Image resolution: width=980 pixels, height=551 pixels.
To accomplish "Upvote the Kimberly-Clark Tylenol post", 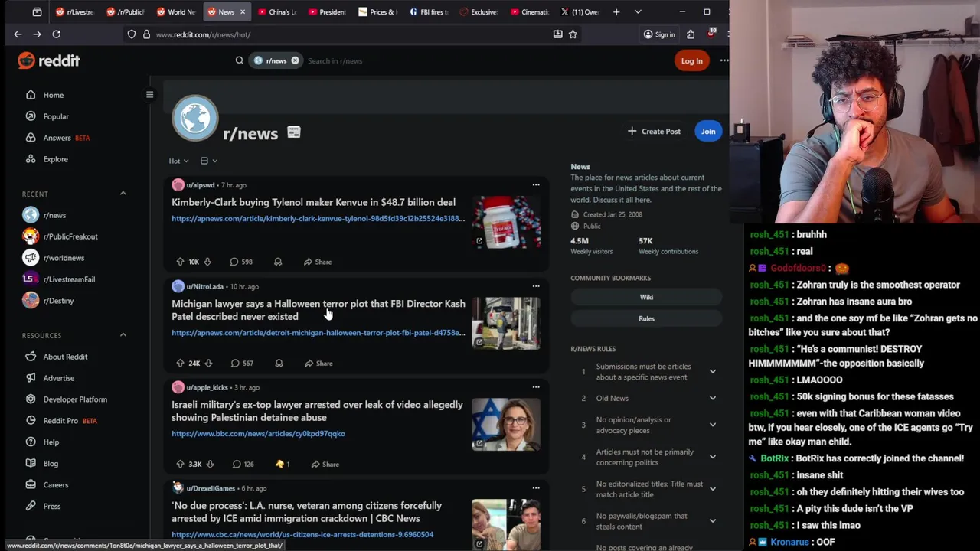I will pos(180,262).
